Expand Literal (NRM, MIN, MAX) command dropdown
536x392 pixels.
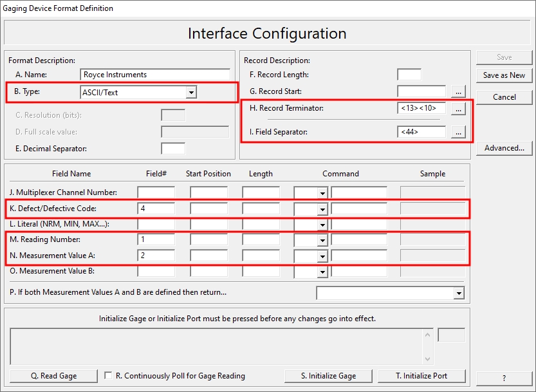(x=322, y=225)
